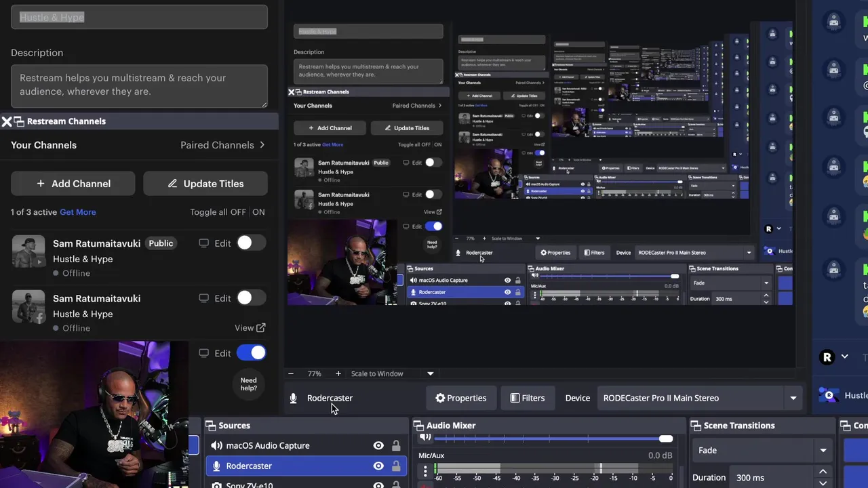The width and height of the screenshot is (868, 488).
Task: Click the 1 of 3 active text
Action: [x=34, y=212]
